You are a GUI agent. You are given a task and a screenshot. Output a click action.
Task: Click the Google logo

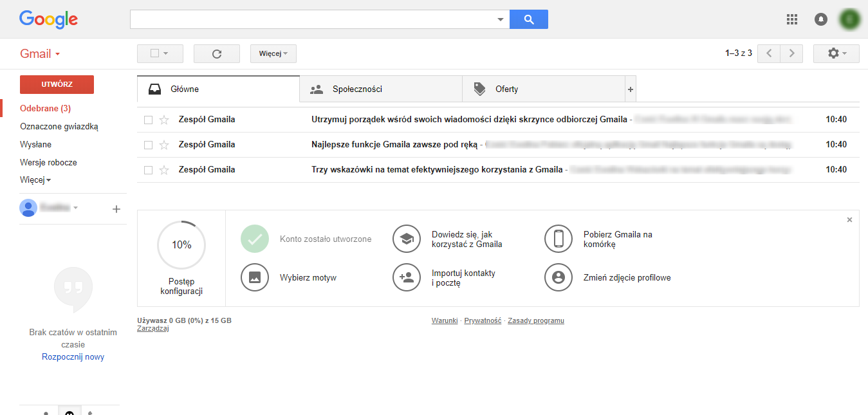48,19
